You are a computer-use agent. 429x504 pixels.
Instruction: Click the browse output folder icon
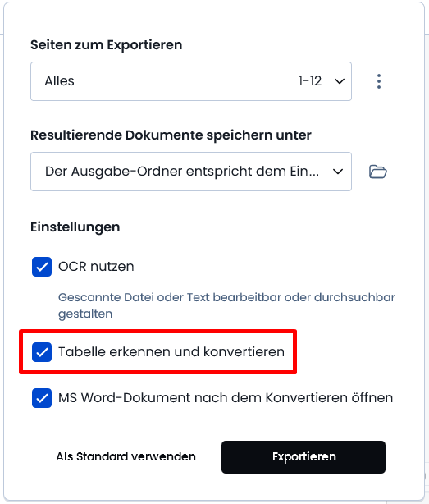click(x=377, y=172)
